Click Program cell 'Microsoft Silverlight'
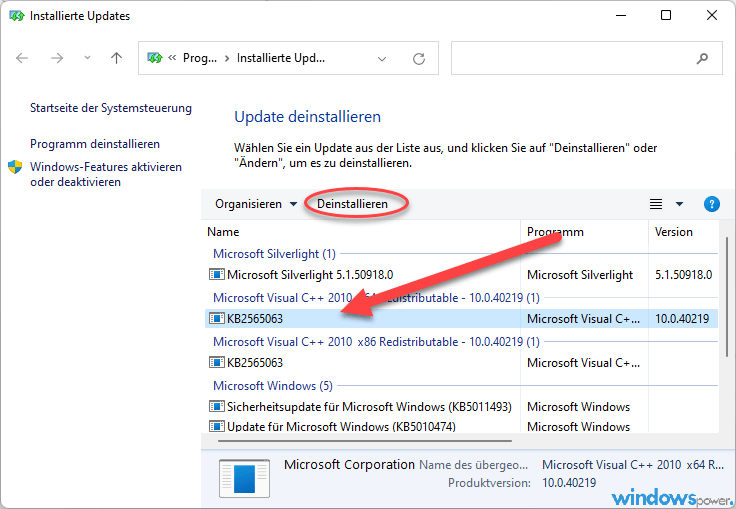 click(580, 275)
